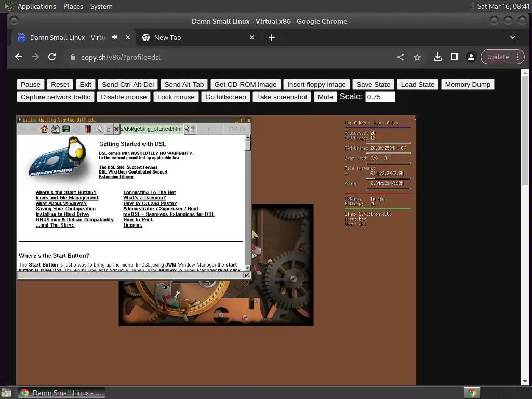Click the Chrome forward arrow
The image size is (532, 399).
pyautogui.click(x=35, y=57)
